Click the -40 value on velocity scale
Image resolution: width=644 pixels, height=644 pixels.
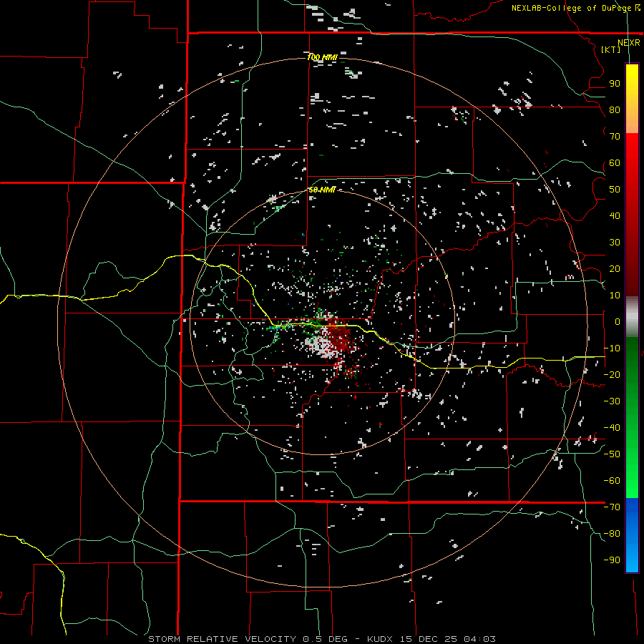[612, 428]
